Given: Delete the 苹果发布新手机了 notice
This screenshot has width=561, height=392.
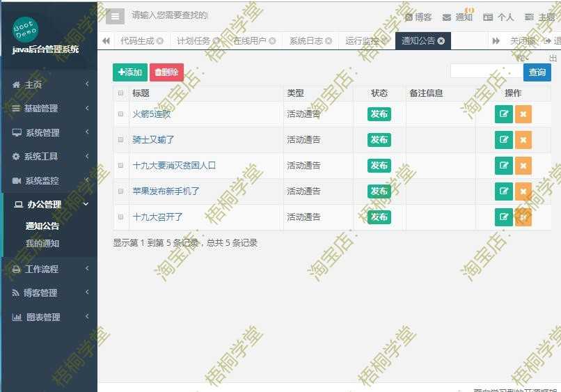Looking at the screenshot, I should (523, 191).
